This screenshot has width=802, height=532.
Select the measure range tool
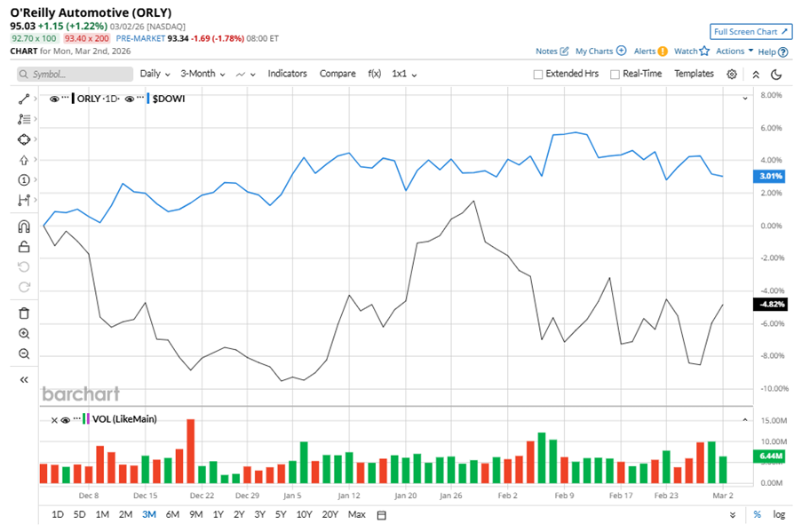[23, 200]
